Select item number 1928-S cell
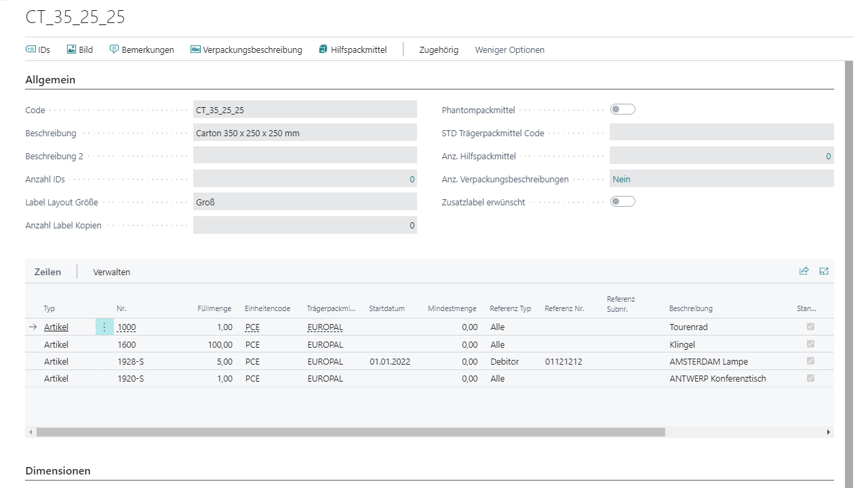The height and width of the screenshot is (488, 868). click(130, 361)
